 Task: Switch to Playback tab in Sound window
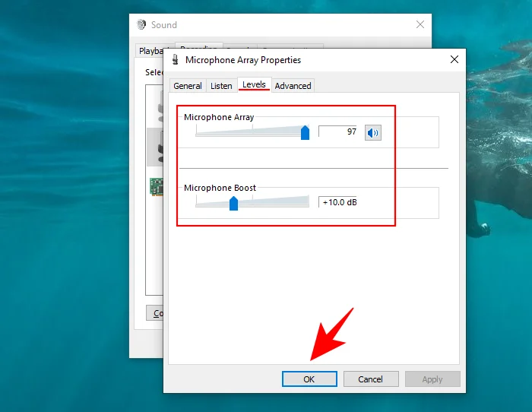(x=151, y=51)
